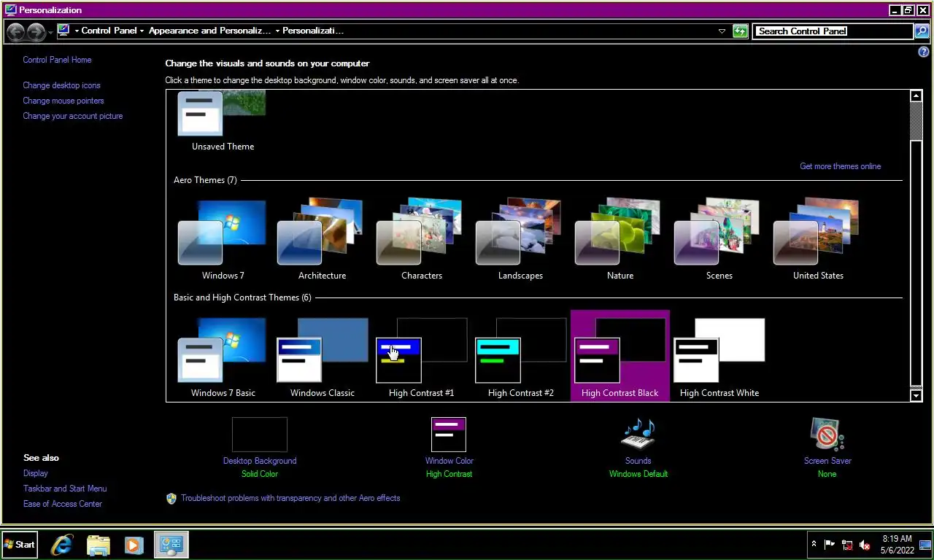
Task: Click the muted volume tray icon
Action: 865,544
